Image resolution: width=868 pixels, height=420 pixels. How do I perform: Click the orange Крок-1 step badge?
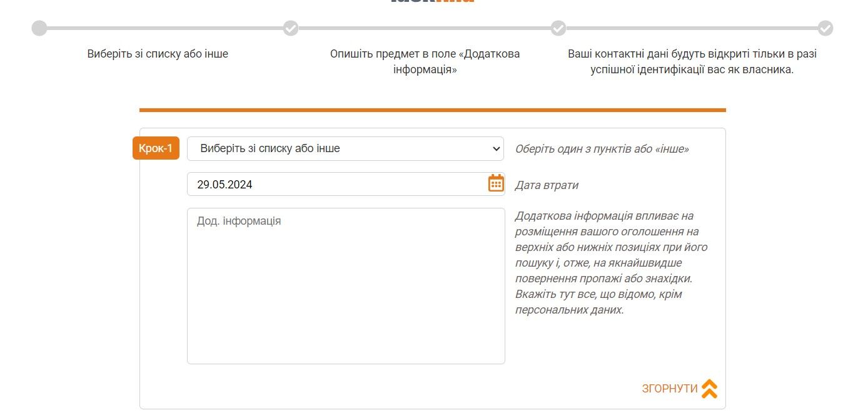coord(156,148)
